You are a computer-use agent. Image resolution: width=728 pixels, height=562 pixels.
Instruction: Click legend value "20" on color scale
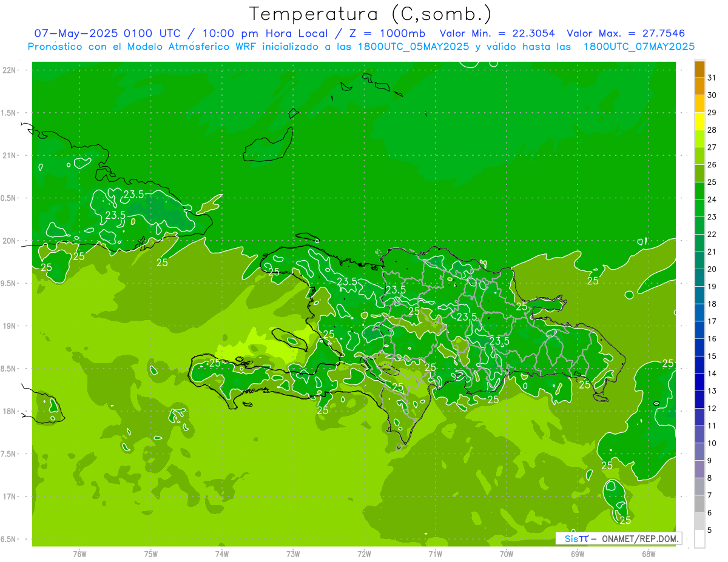(x=712, y=269)
